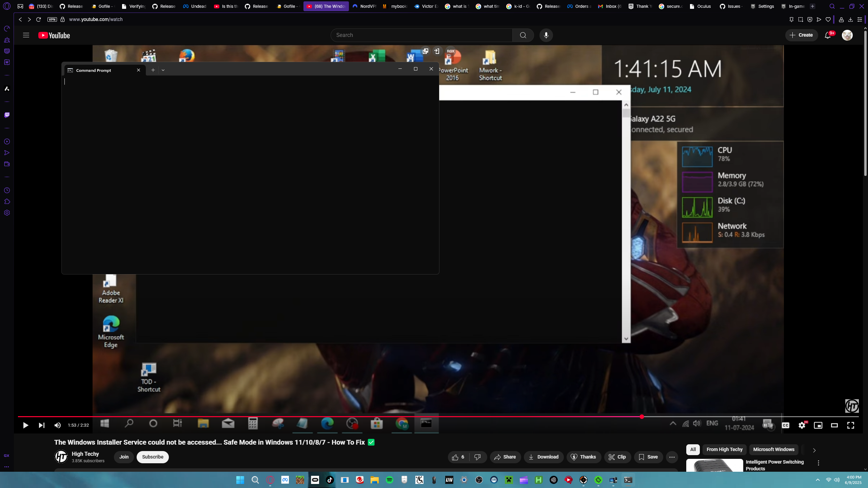
Task: Toggle theater mode view
Action: (834, 425)
